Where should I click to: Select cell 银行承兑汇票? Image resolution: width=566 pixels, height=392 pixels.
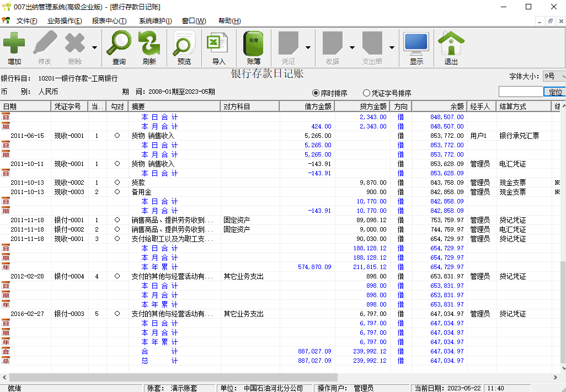[x=524, y=136]
